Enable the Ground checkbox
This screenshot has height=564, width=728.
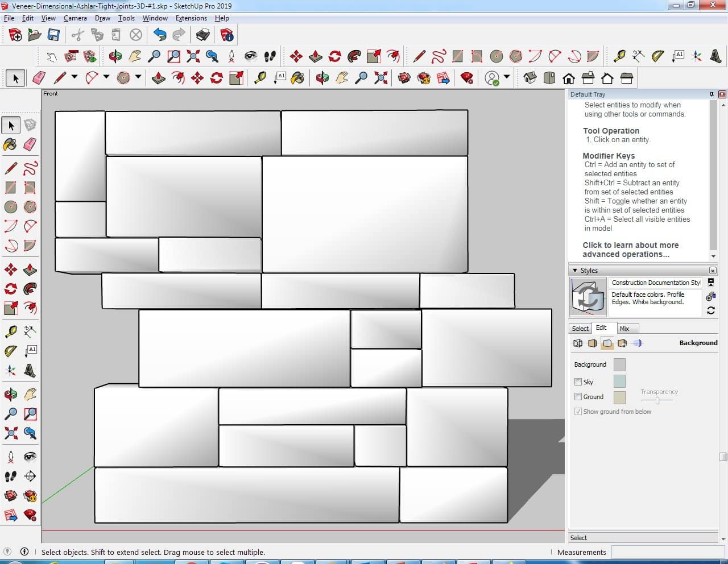[578, 397]
